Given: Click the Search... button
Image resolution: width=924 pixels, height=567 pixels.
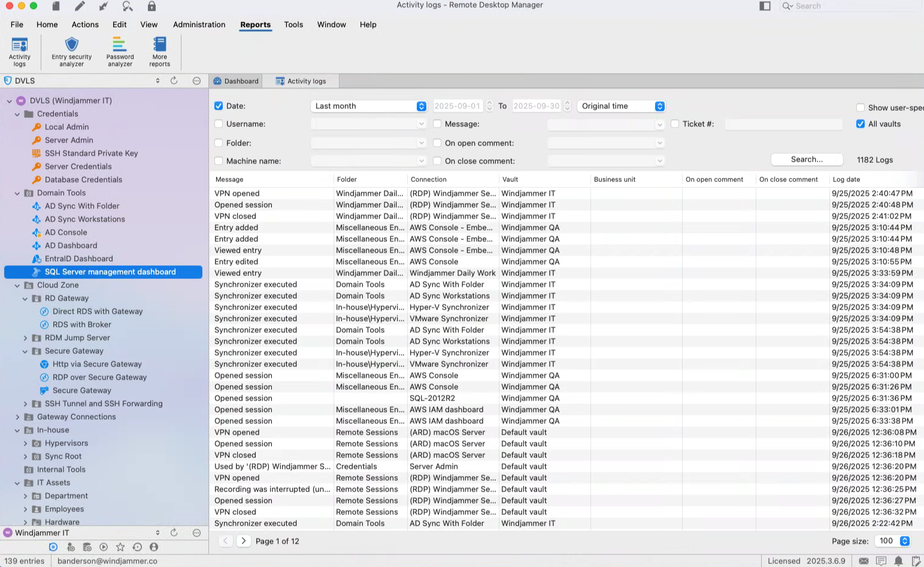Looking at the screenshot, I should click(x=807, y=159).
